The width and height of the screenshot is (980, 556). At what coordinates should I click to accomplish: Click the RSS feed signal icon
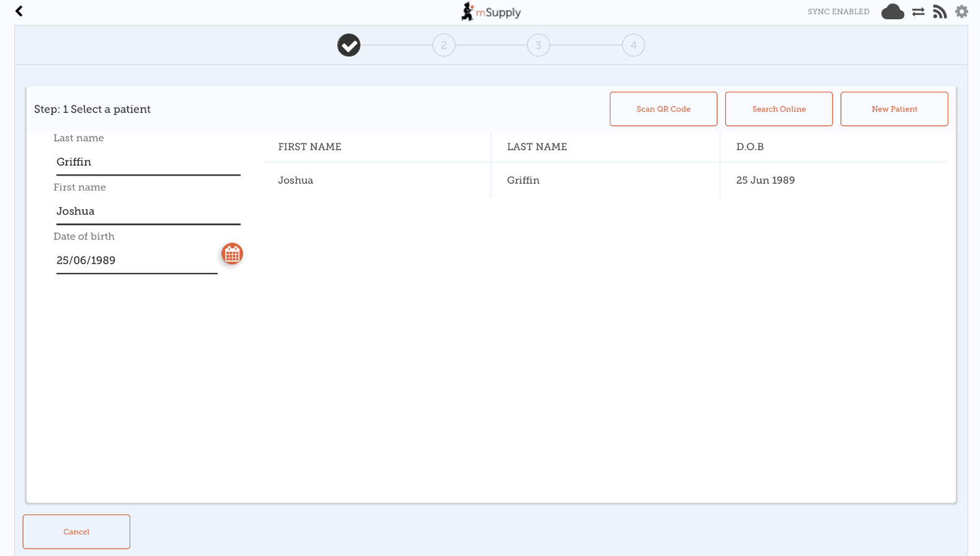tap(940, 12)
